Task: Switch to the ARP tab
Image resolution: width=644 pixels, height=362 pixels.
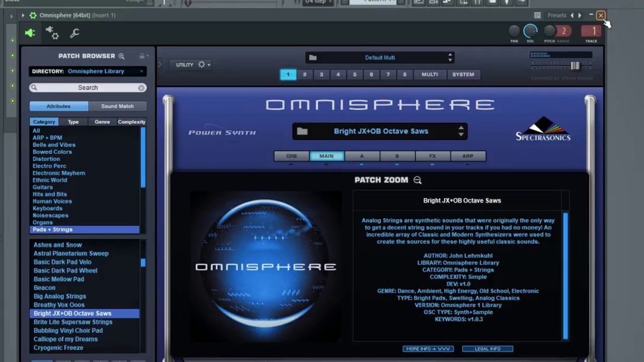Action: (x=468, y=156)
